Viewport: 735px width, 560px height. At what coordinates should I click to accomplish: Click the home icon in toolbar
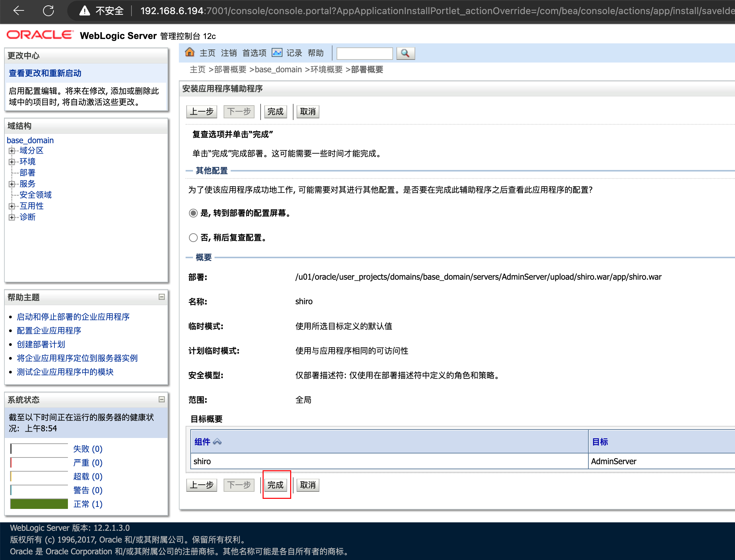190,52
